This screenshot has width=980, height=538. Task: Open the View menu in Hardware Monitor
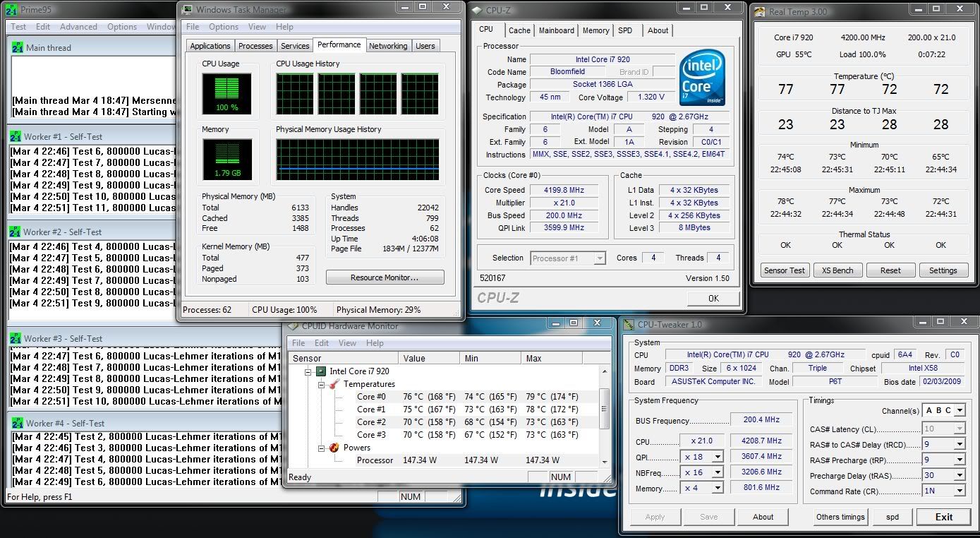(x=347, y=343)
